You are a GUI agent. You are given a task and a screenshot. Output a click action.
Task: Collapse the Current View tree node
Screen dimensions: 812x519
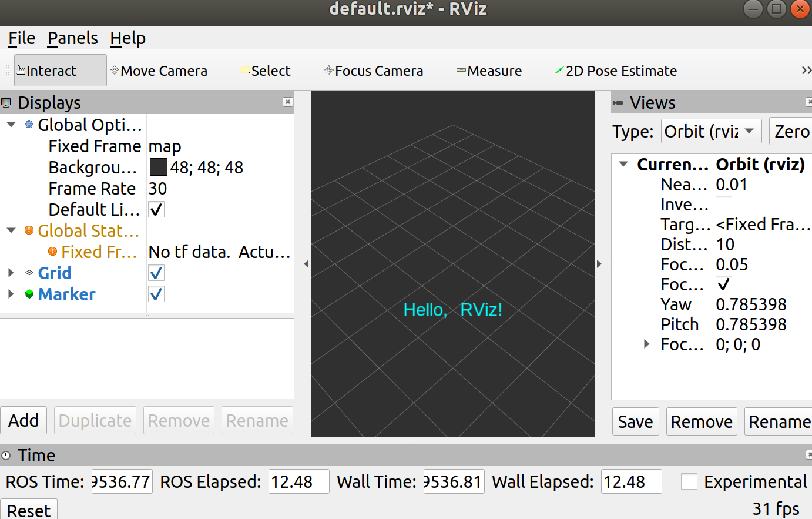(x=623, y=164)
